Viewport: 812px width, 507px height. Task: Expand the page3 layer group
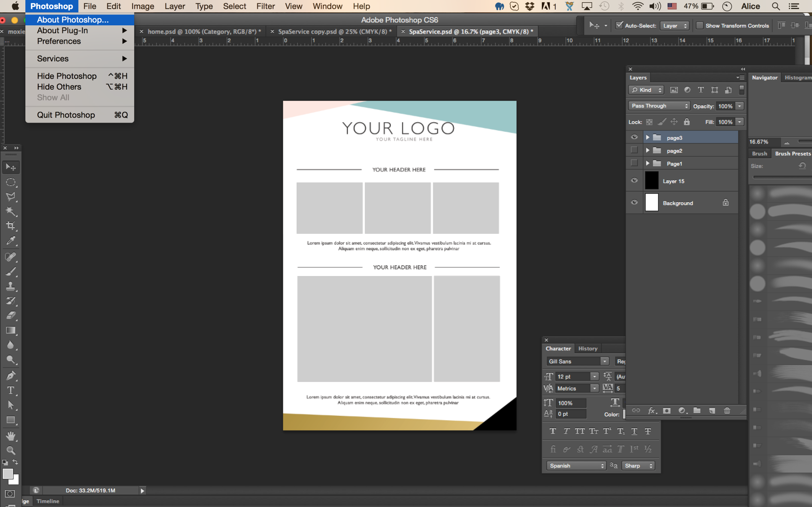(648, 138)
